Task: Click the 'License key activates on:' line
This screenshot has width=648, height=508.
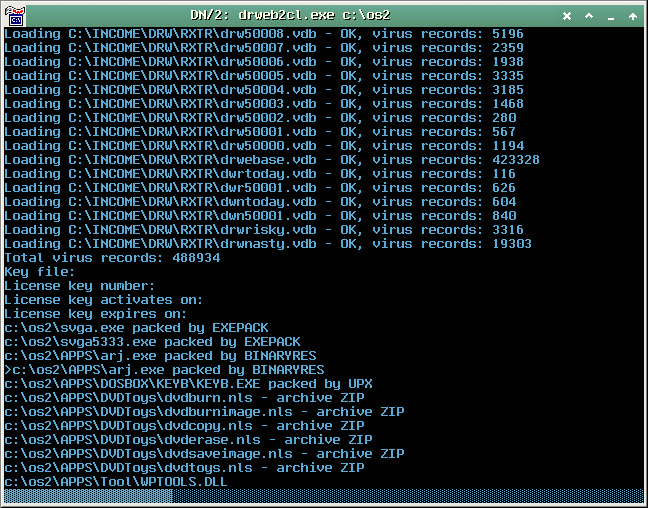Action: (104, 300)
